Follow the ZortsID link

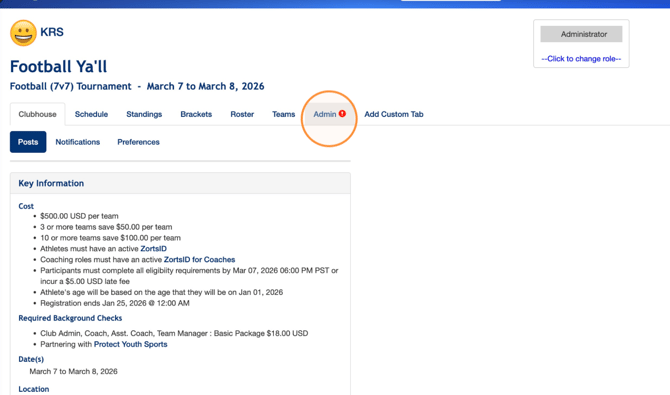pyautogui.click(x=153, y=249)
